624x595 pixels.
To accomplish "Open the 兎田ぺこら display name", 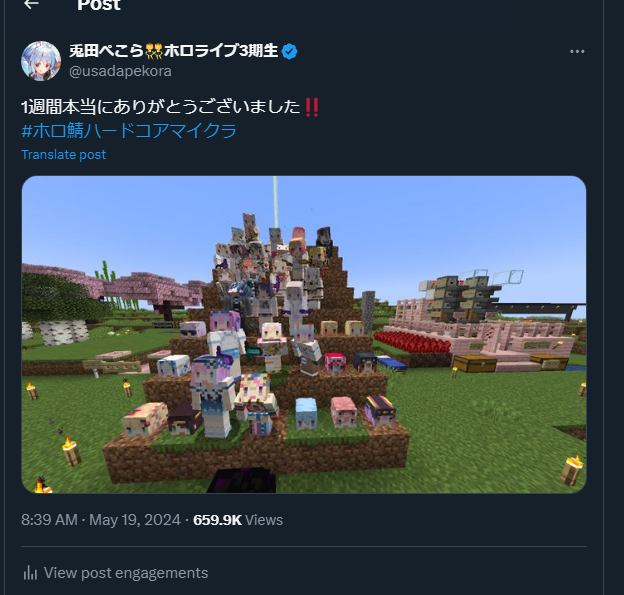I will click(x=106, y=51).
